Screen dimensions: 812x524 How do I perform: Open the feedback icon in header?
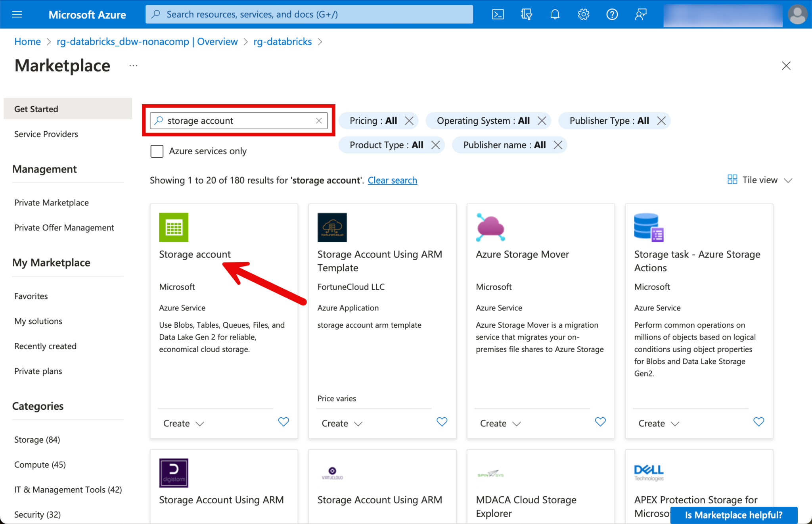point(640,15)
